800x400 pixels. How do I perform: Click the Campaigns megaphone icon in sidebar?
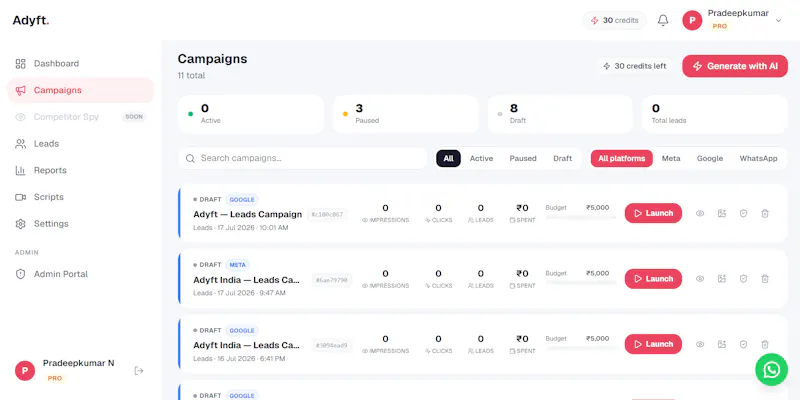point(20,90)
